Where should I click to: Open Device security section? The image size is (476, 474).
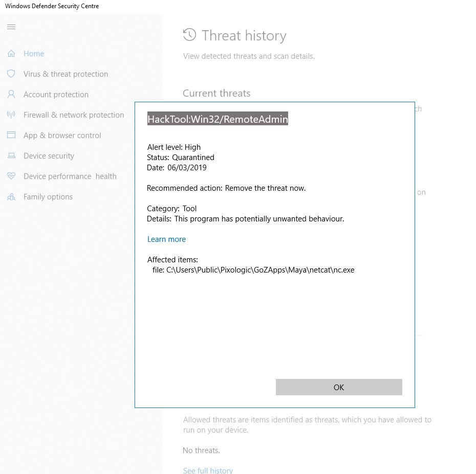tap(49, 156)
